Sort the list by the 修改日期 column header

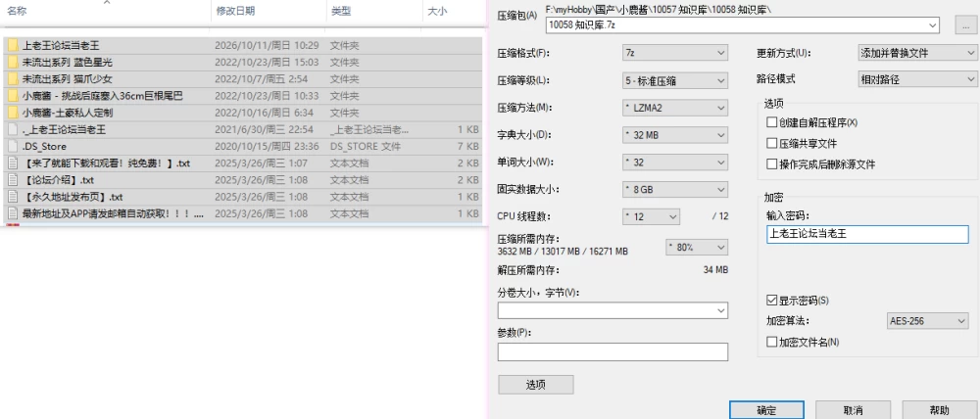pyautogui.click(x=235, y=11)
